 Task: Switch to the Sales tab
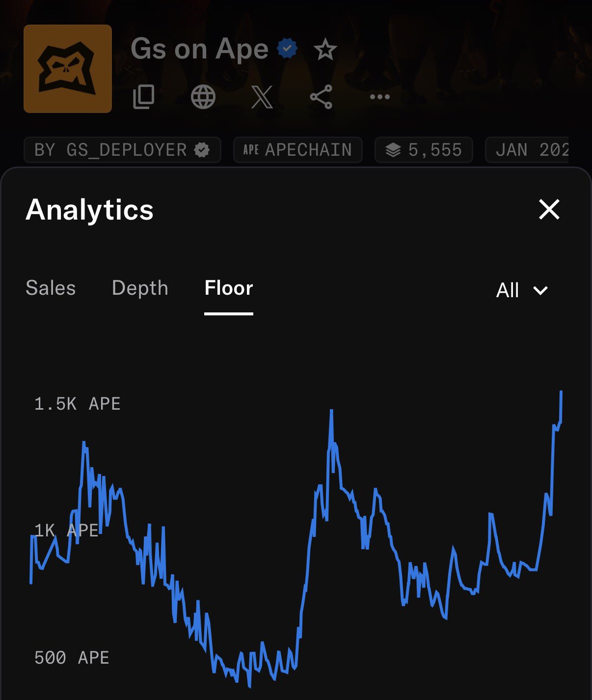point(51,288)
